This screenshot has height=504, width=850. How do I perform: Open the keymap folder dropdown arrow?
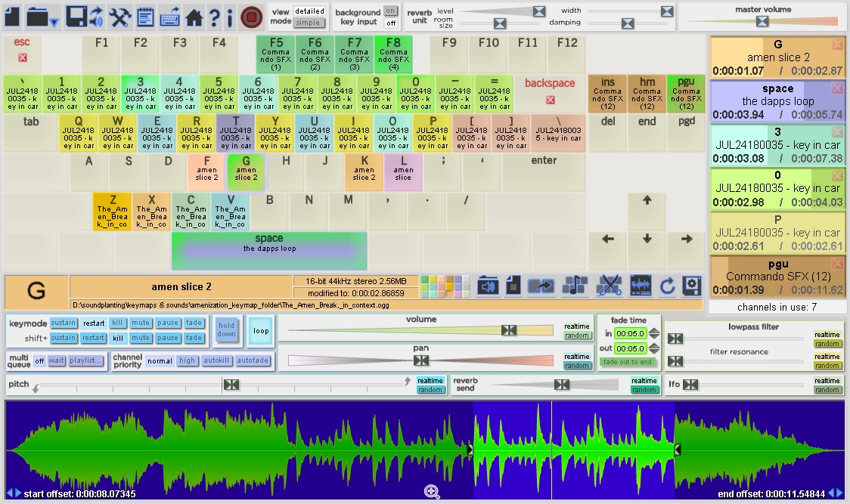(x=54, y=23)
